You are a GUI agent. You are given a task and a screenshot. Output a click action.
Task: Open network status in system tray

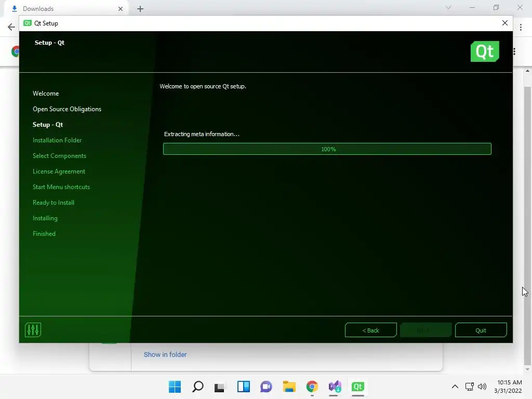470,387
